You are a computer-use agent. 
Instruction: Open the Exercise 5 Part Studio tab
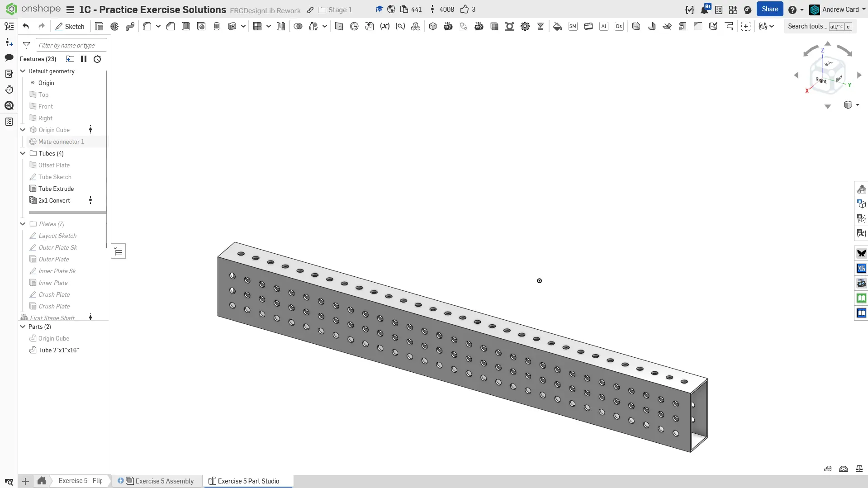248,481
